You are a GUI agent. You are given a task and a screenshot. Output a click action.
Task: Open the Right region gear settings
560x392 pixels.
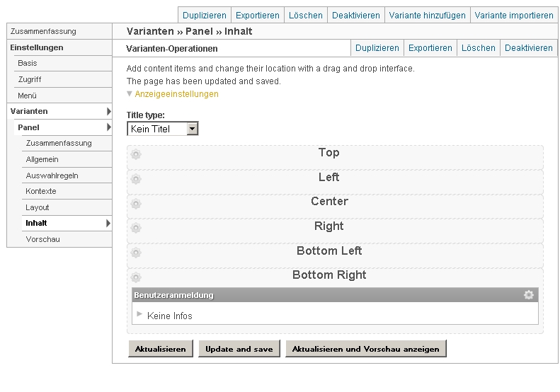tap(136, 229)
